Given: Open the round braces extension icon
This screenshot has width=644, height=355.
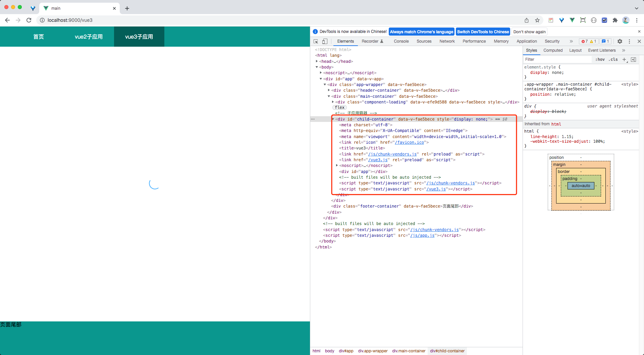Looking at the screenshot, I should (594, 20).
